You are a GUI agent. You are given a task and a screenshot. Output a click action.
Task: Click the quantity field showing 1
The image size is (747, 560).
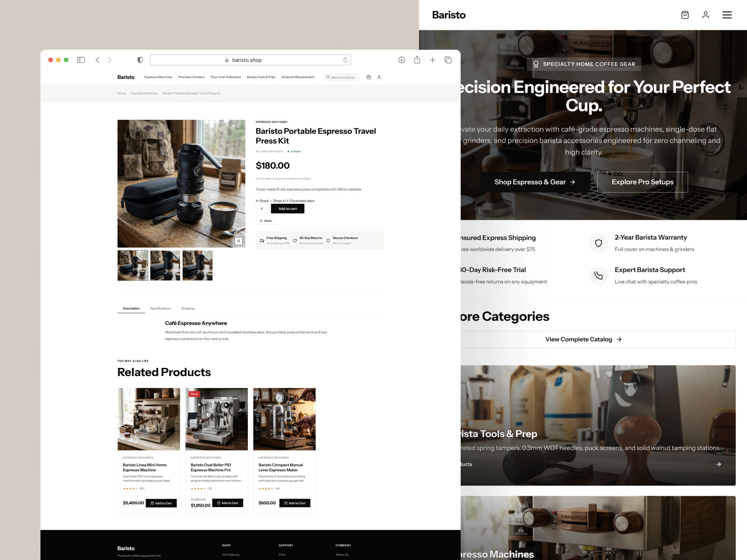261,209
